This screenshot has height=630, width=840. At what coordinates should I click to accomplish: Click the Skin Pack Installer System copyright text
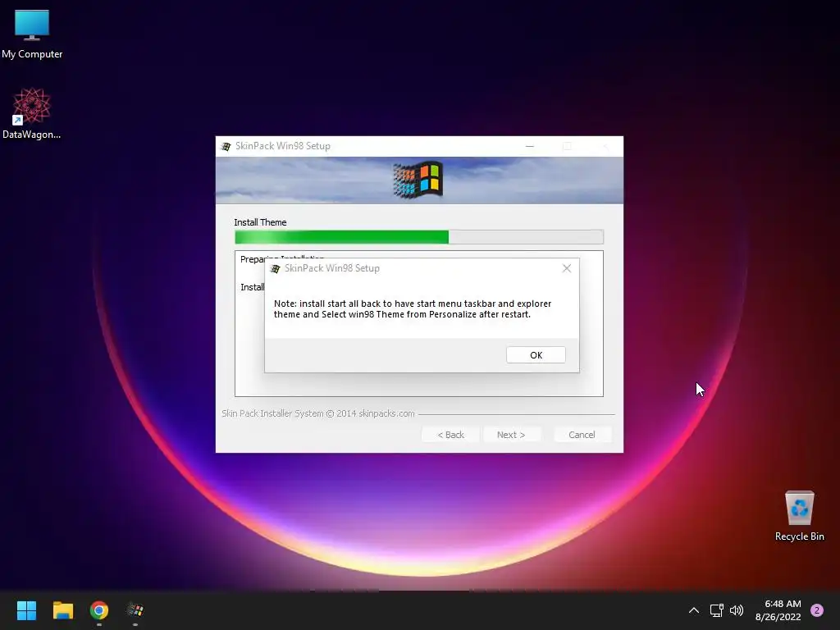[x=318, y=413]
